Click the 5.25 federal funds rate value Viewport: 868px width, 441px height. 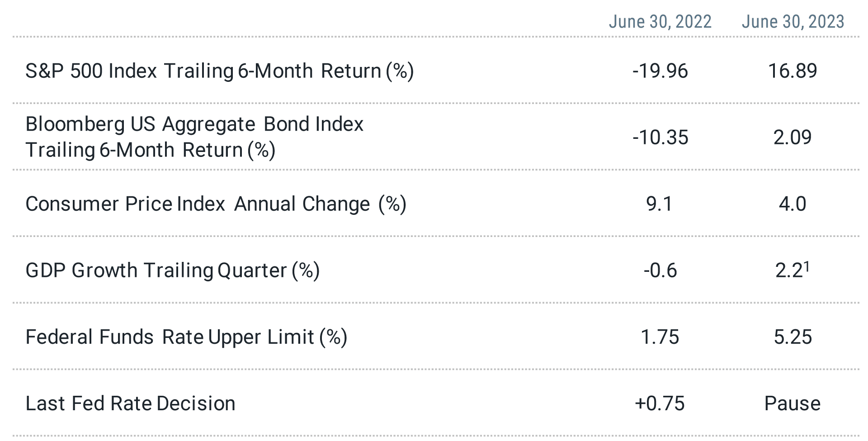[x=793, y=337]
